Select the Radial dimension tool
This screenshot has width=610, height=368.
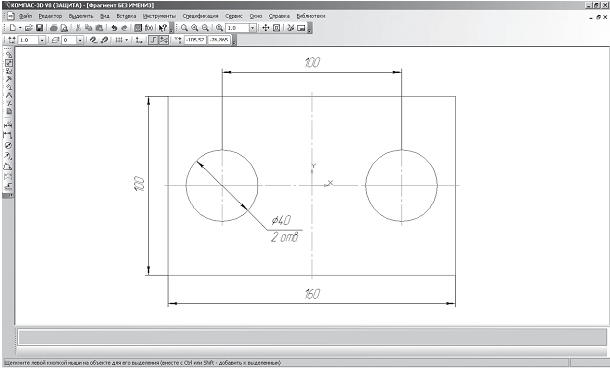pyautogui.click(x=8, y=156)
